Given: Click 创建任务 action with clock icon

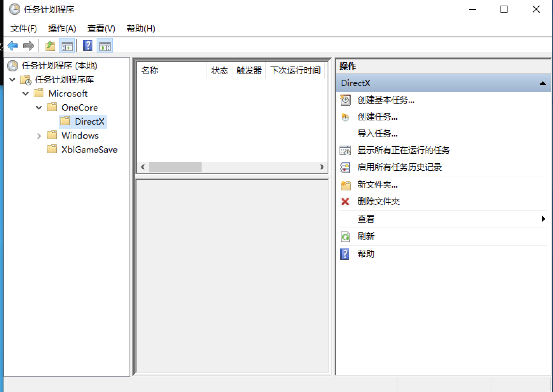Looking at the screenshot, I should [377, 117].
